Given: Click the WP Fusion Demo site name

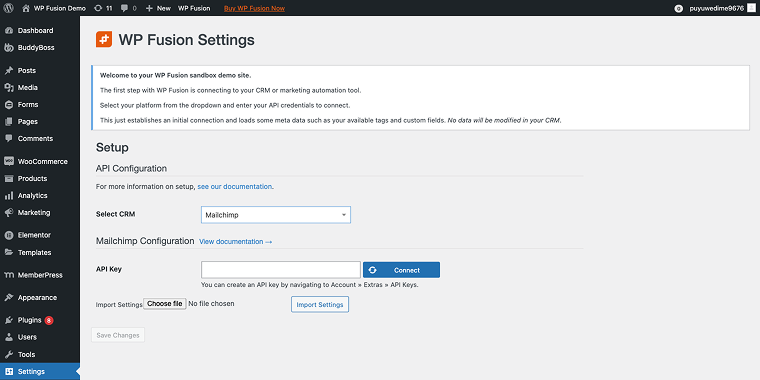Looking at the screenshot, I should coord(60,8).
